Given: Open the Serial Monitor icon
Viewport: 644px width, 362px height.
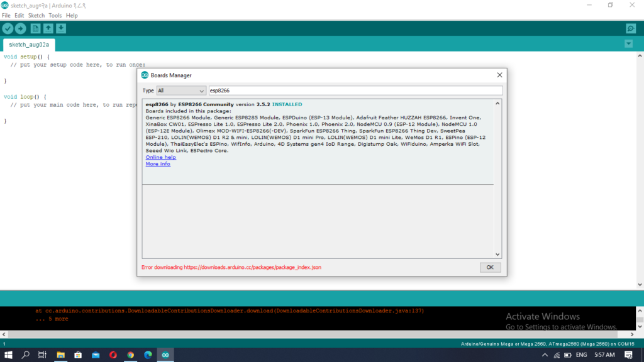Looking at the screenshot, I should coord(631,28).
